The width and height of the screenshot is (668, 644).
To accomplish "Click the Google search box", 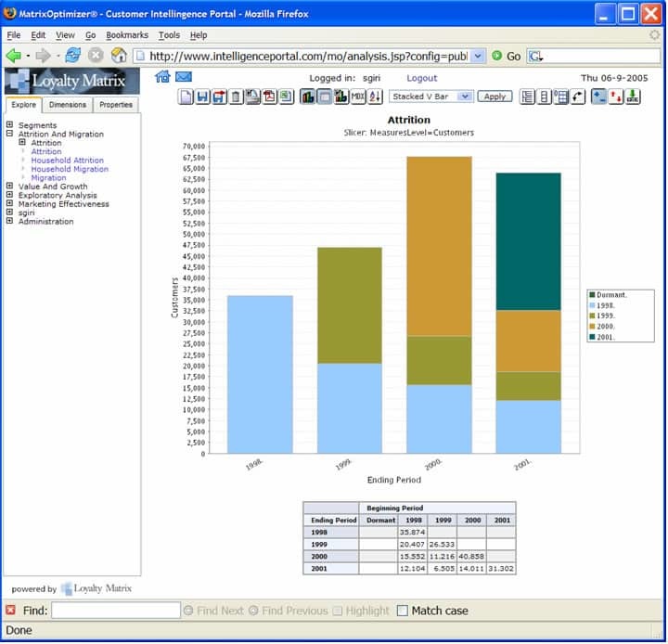I will [x=594, y=56].
